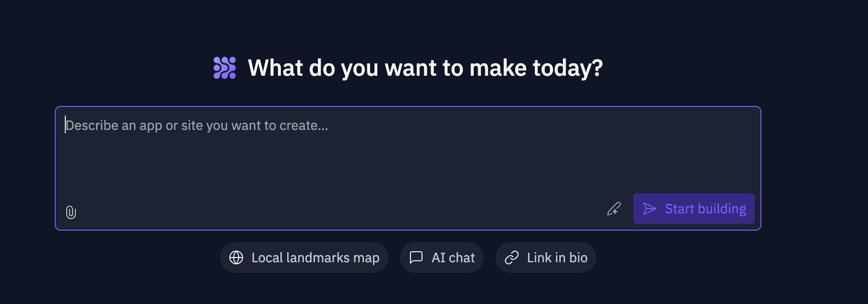Click the "AI chat" label text

(x=453, y=257)
